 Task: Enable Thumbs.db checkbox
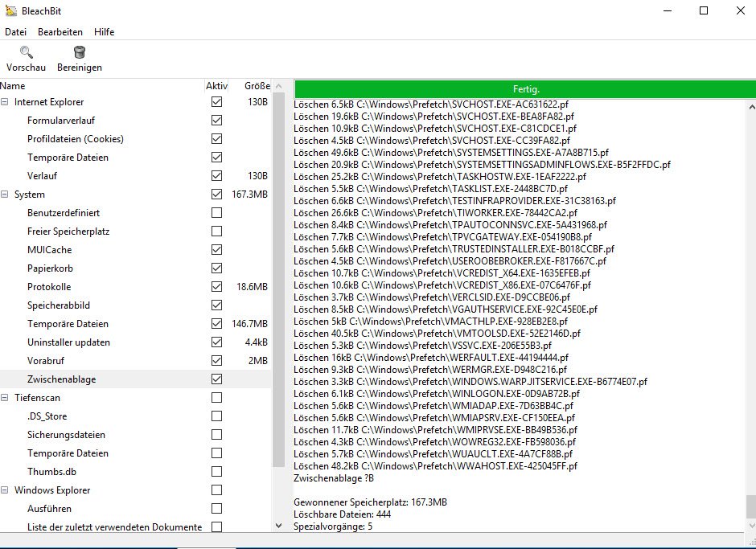pyautogui.click(x=217, y=471)
